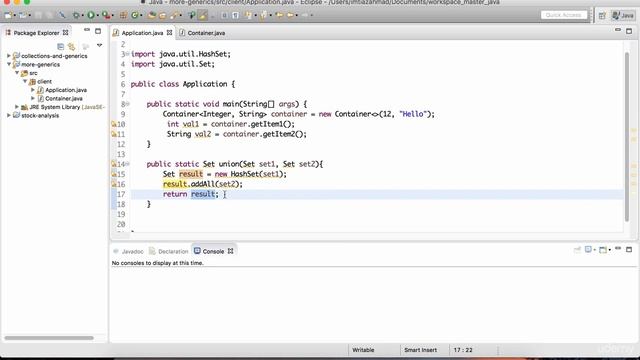Minimize the Package Explorer panel
This screenshot has width=640, height=360.
pos(87,30)
